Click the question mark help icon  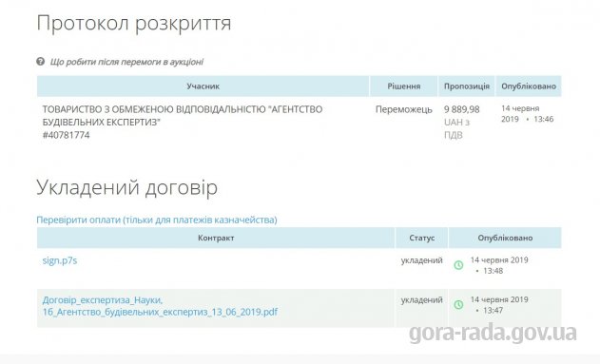41,62
